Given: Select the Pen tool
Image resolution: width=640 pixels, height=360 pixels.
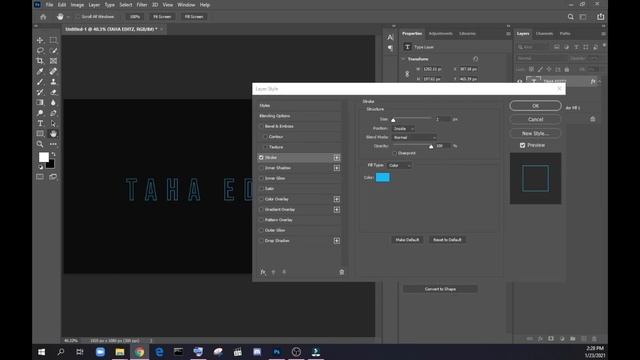Looking at the screenshot, I should 53,113.
